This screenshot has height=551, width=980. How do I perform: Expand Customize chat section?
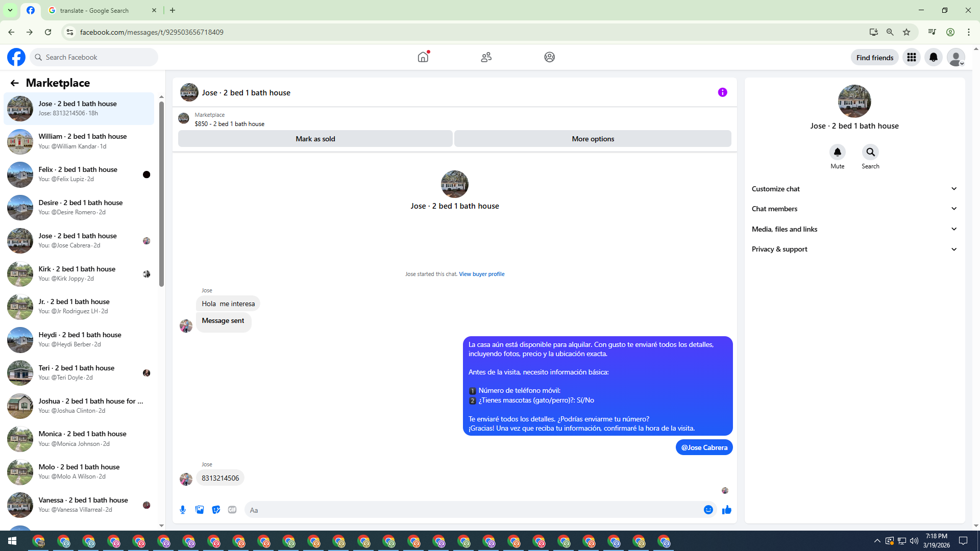point(854,189)
